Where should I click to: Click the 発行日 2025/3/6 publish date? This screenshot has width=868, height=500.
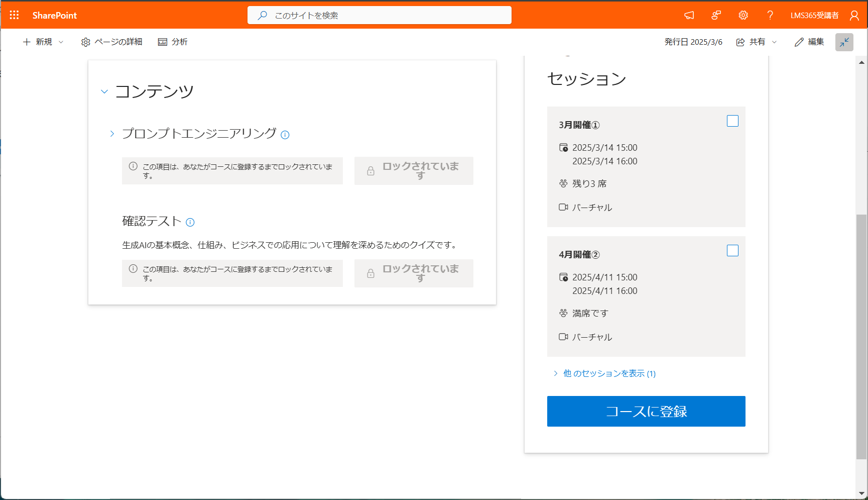point(693,42)
